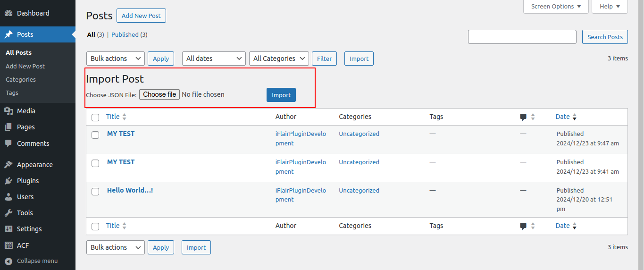Click the Collapse menu arrow icon
This screenshot has height=270, width=644.
[x=8, y=261]
